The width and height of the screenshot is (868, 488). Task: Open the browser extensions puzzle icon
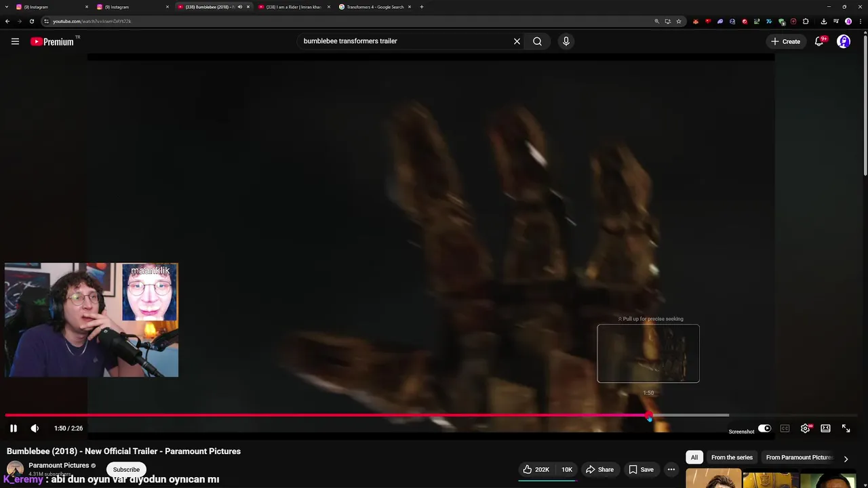[x=806, y=21]
